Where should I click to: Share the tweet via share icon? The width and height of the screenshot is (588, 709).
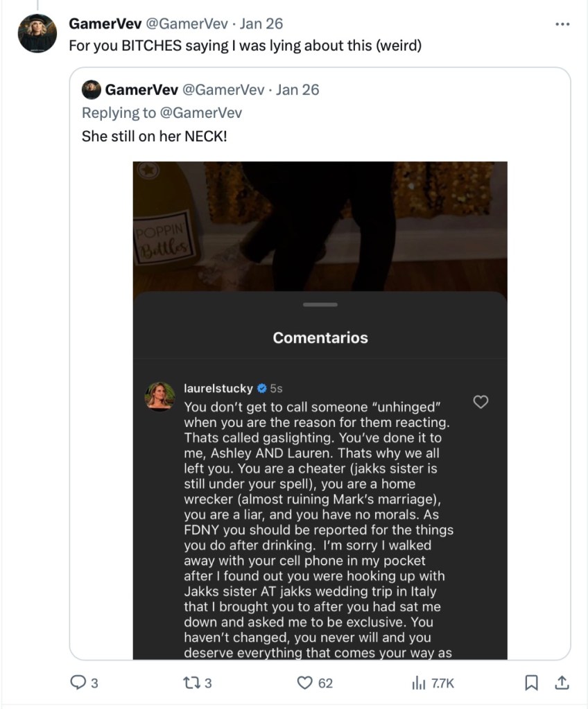tap(562, 683)
